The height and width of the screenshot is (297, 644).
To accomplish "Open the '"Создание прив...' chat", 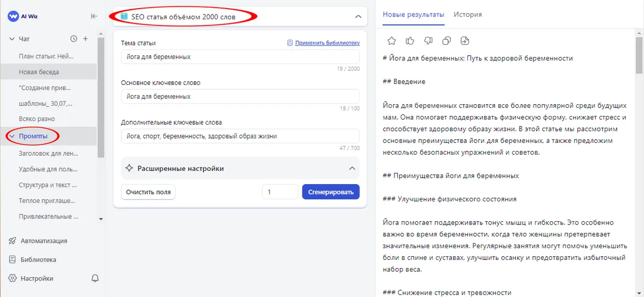I will coord(45,88).
